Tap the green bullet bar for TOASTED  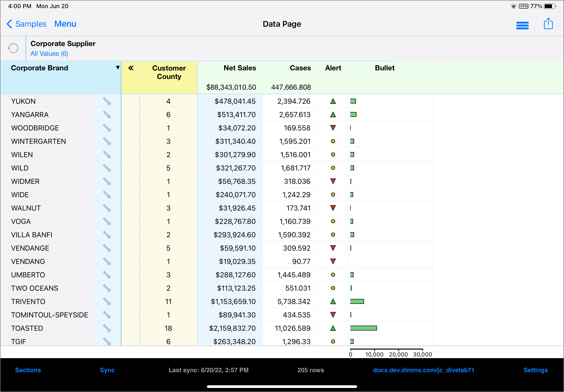363,328
